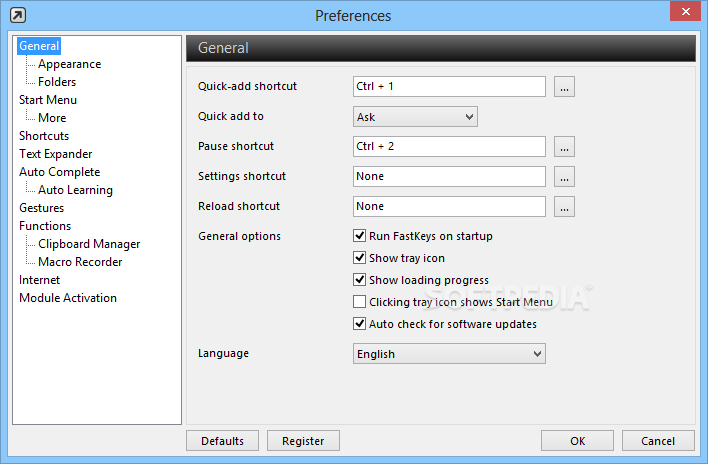Toggle Auto check for software updates
Image resolution: width=708 pixels, height=464 pixels.
pyautogui.click(x=359, y=324)
